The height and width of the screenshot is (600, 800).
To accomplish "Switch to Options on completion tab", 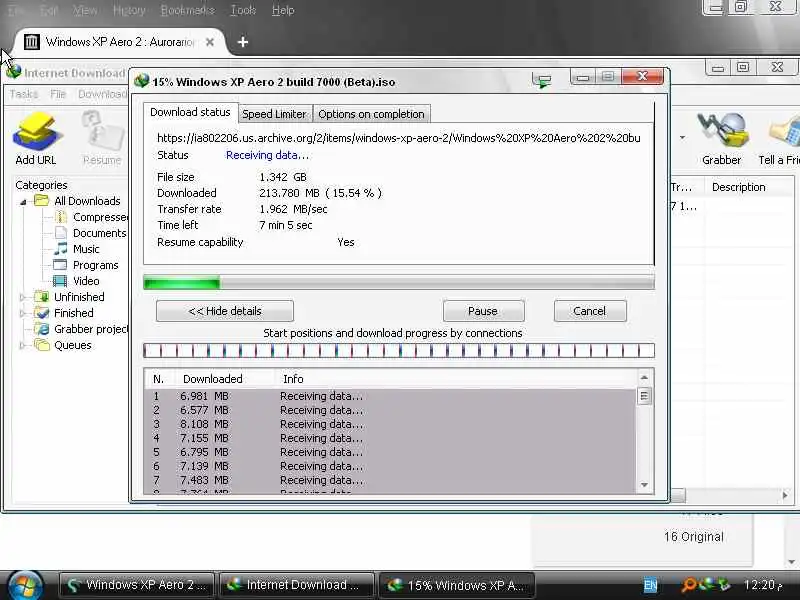I will click(x=371, y=114).
